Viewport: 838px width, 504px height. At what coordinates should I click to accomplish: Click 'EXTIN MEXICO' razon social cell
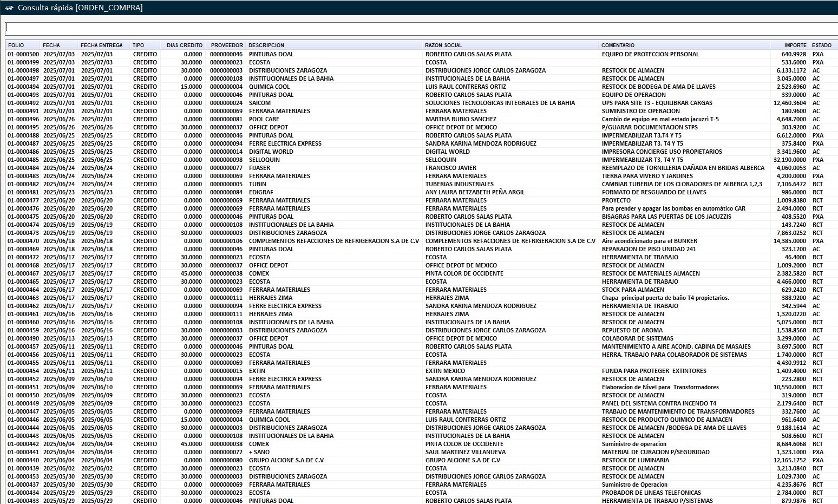[x=445, y=371]
